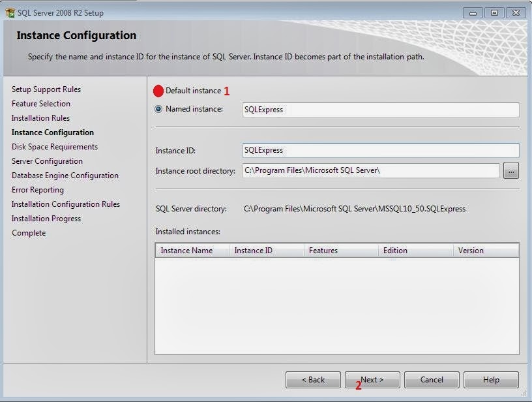
Task: Sort by the Instance Name column header
Action: [x=192, y=251]
